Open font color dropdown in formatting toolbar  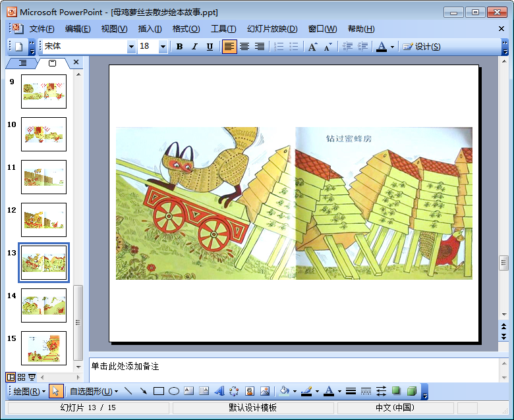(x=392, y=47)
